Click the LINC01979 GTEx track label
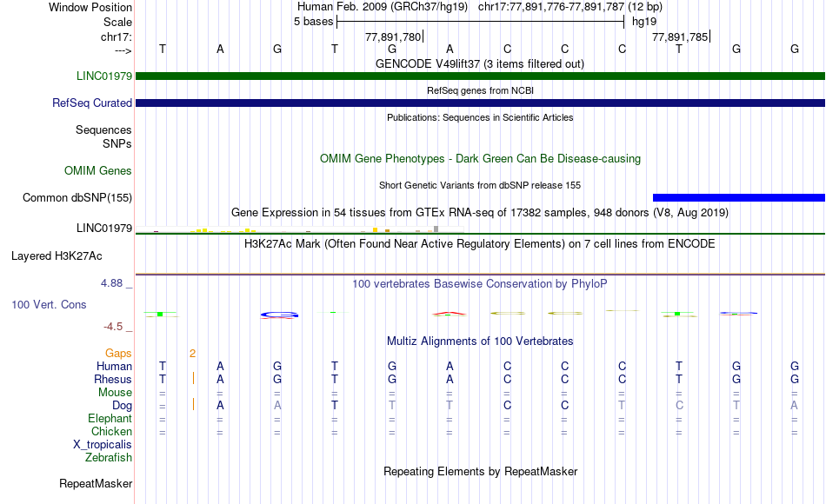The height and width of the screenshot is (504, 826). pos(103,228)
